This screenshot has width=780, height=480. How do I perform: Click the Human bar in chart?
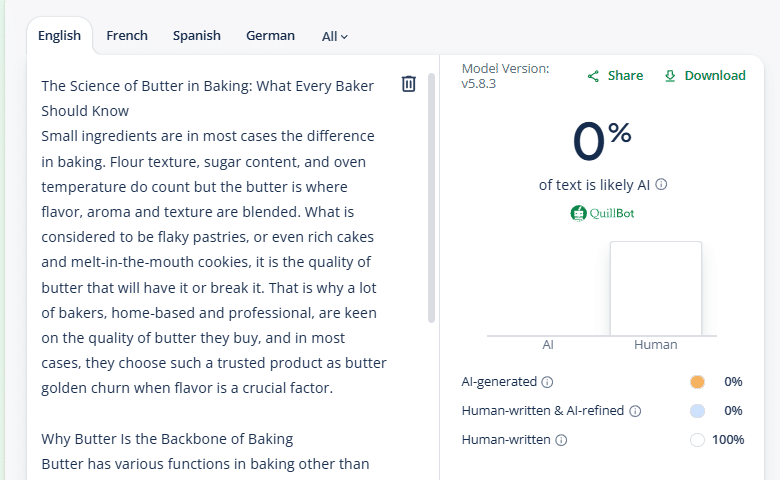(x=655, y=289)
